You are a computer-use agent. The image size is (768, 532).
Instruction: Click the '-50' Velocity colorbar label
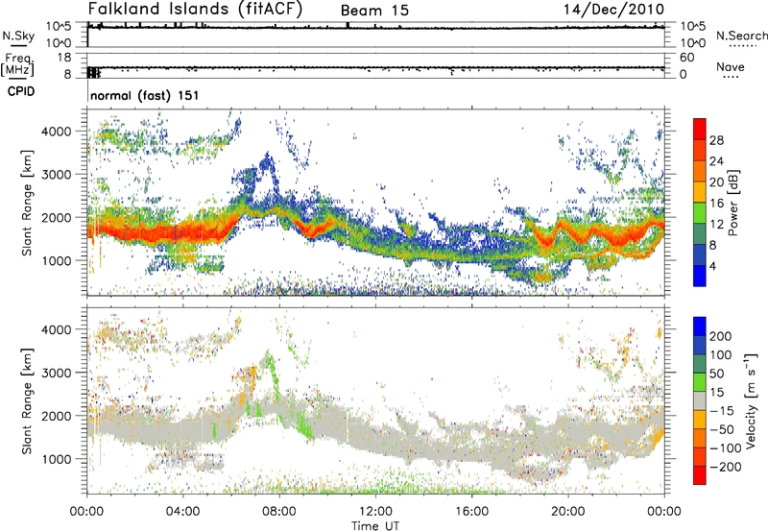pos(722,429)
